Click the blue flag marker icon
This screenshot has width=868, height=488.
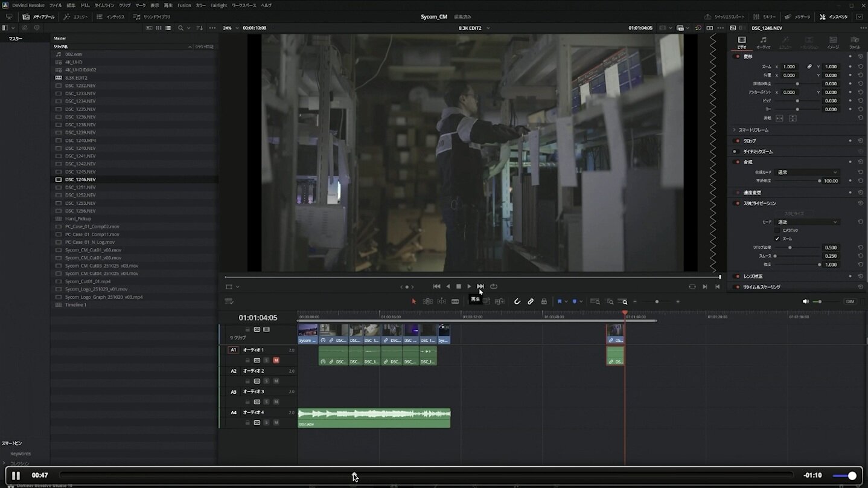click(x=560, y=301)
